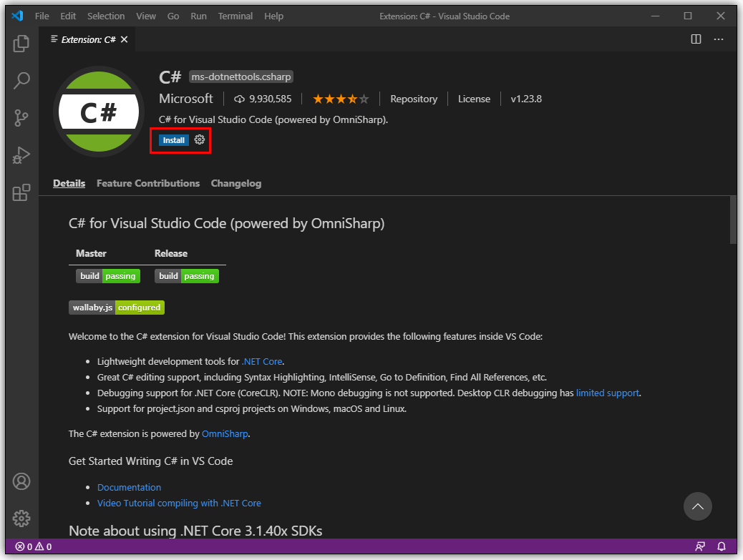Click the vertical scrollbar thumb
Viewport: 743px width, 560px height.
pos(733,220)
